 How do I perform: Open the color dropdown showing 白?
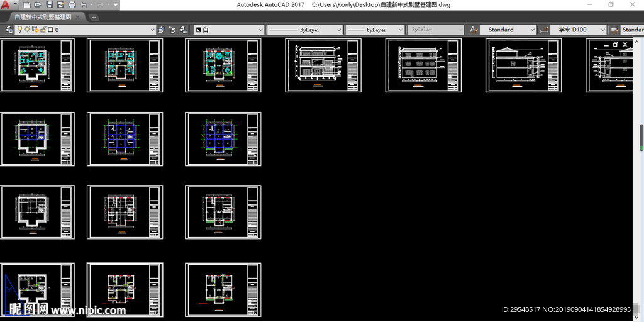[260, 30]
